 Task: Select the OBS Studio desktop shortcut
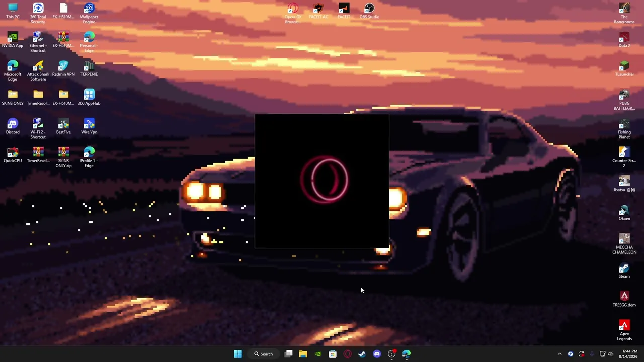369,11
